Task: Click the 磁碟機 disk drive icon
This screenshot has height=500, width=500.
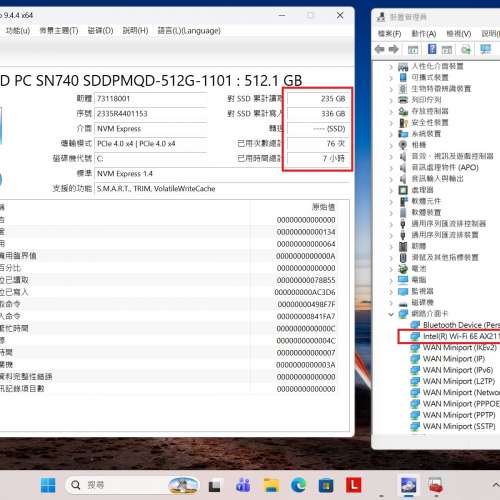Action: [403, 303]
